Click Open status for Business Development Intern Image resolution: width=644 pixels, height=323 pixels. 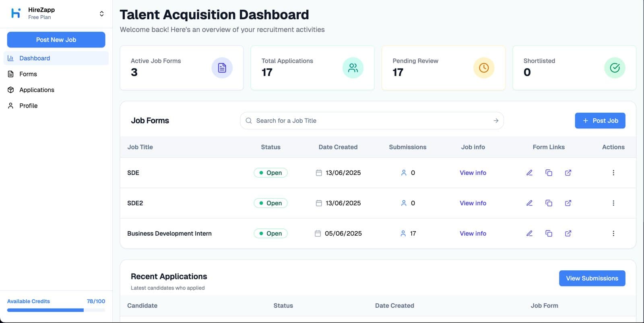270,233
